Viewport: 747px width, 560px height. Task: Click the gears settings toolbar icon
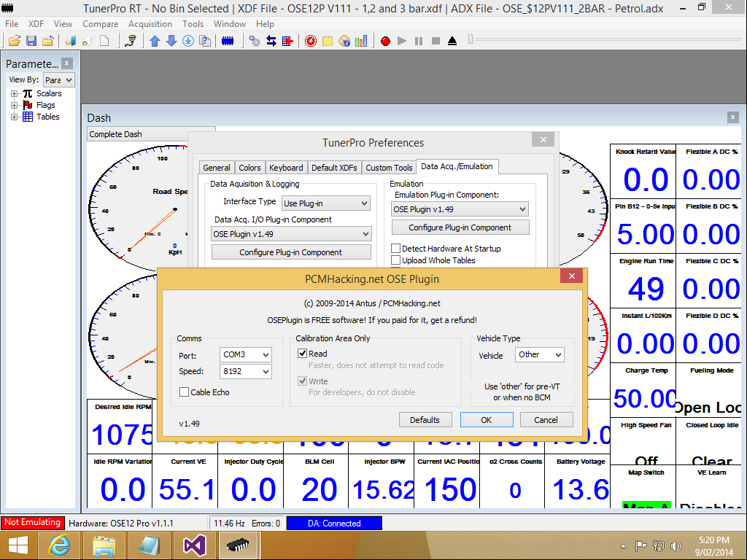255,41
